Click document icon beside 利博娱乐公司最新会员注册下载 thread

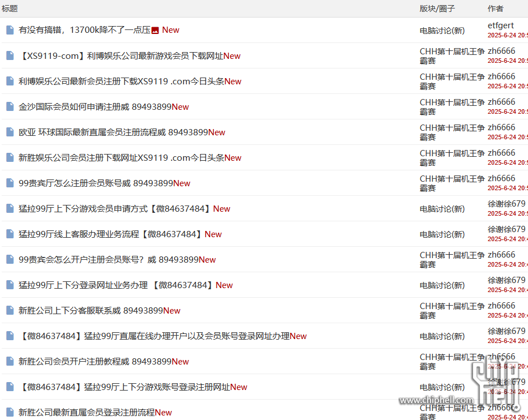pyautogui.click(x=10, y=81)
